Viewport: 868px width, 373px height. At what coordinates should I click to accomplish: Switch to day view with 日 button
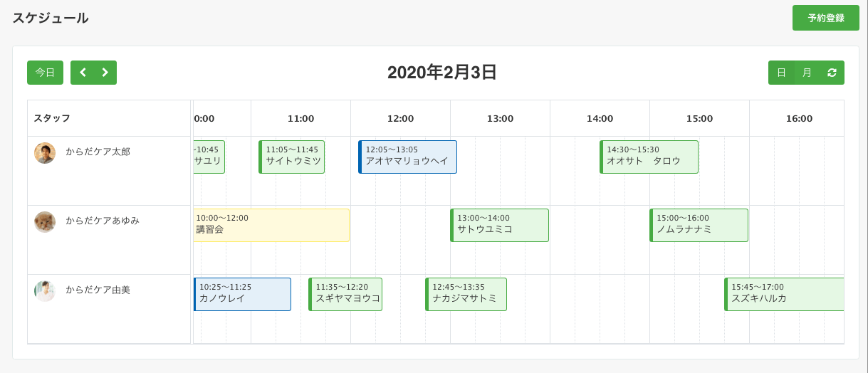[781, 73]
